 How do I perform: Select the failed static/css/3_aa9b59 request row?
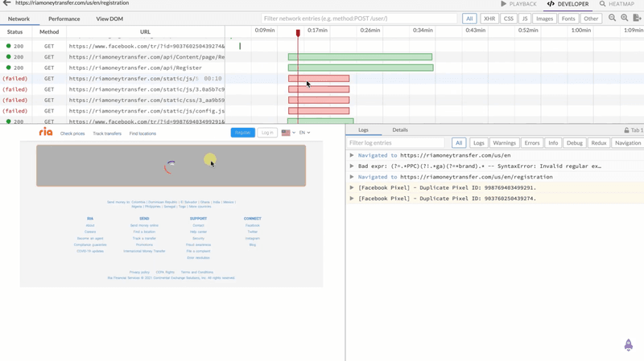113,100
